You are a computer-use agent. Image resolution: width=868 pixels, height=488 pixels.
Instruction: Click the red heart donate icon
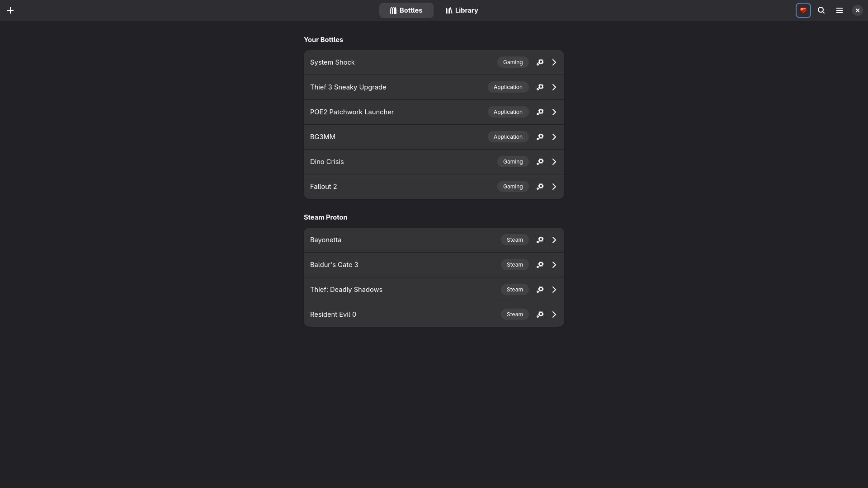click(x=803, y=10)
